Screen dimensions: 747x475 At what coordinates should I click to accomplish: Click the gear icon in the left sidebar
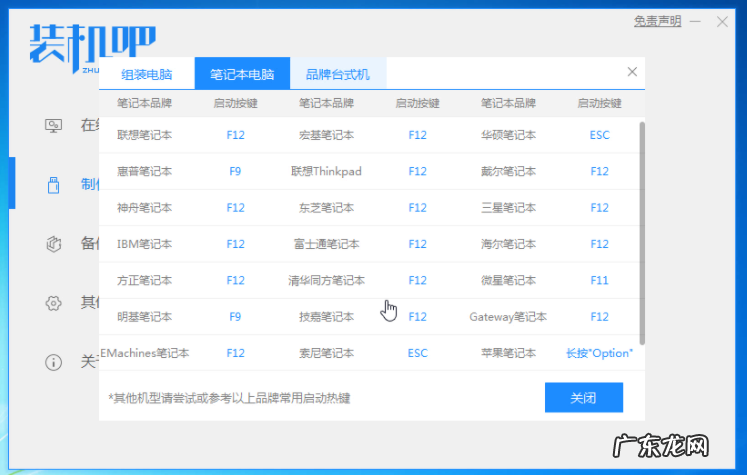pos(55,302)
